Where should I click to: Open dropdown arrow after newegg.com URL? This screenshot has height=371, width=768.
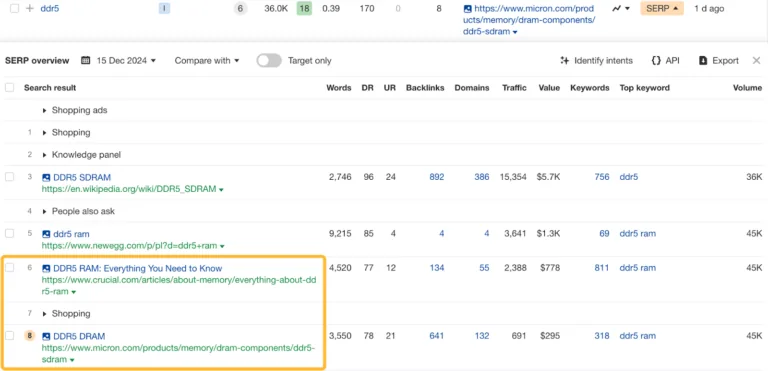tap(222, 246)
